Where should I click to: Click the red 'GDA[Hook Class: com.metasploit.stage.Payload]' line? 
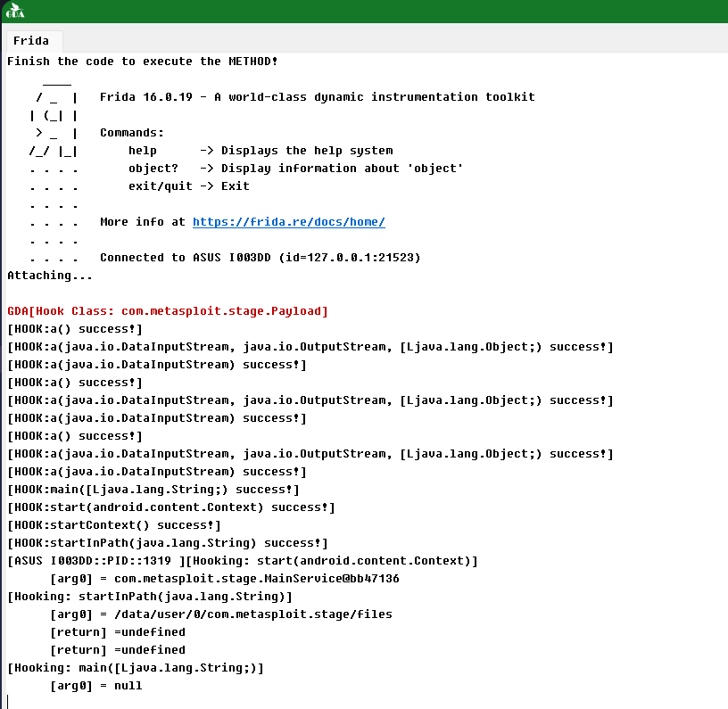point(168,311)
